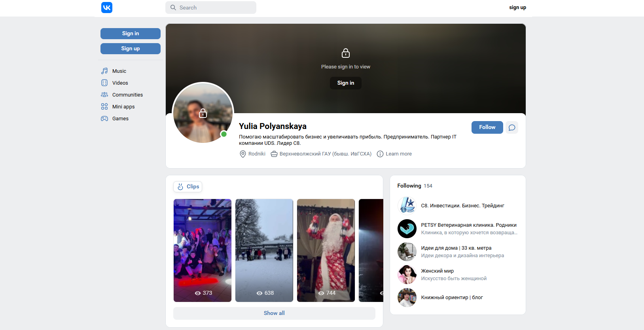
Task: Click the sign up link in header
Action: click(x=517, y=8)
